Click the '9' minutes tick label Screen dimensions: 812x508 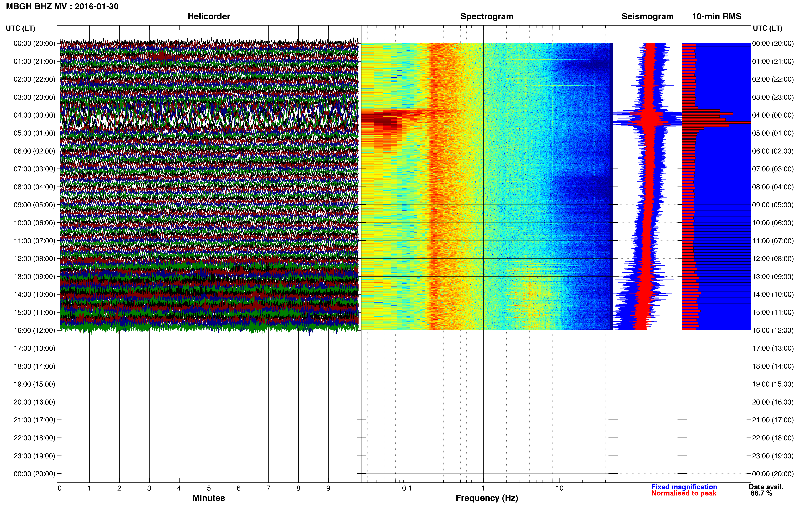tap(328, 488)
